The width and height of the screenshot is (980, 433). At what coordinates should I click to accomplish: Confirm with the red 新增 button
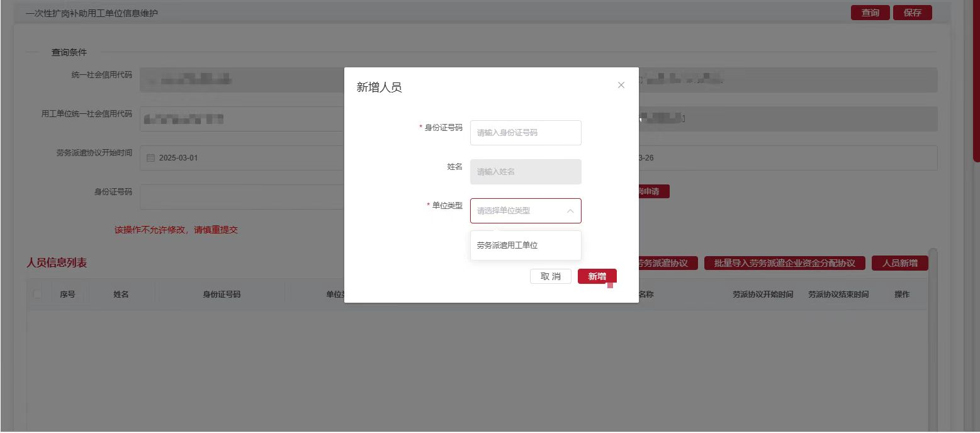597,276
